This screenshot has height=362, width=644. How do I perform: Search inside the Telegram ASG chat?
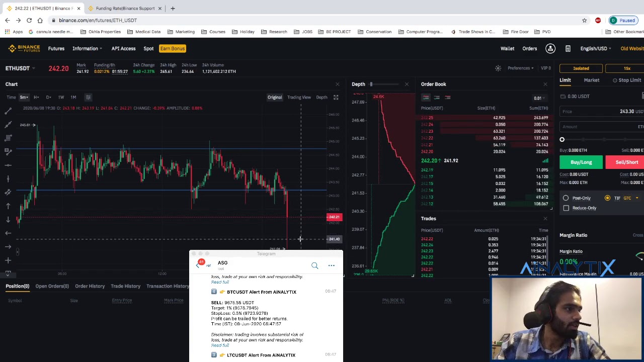click(314, 265)
